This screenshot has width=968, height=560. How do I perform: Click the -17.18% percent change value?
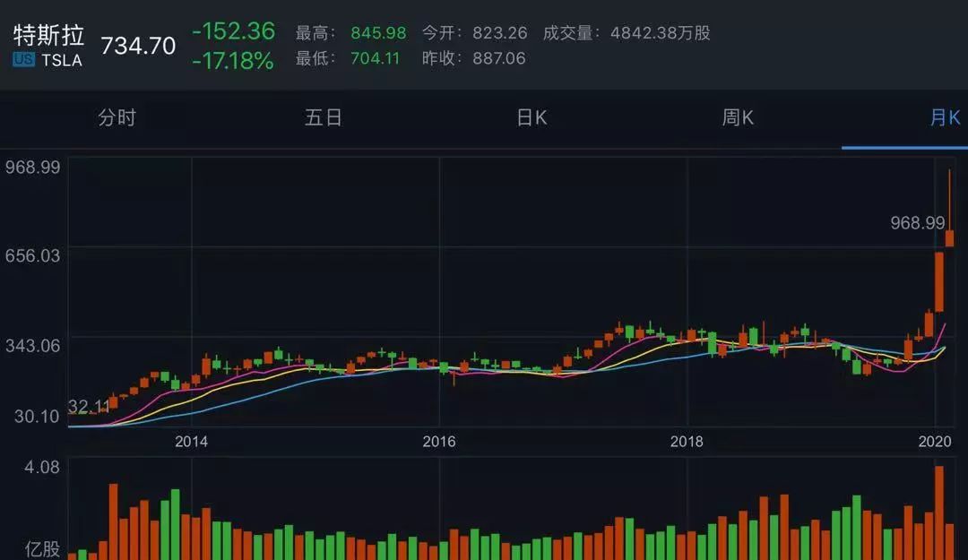point(233,61)
